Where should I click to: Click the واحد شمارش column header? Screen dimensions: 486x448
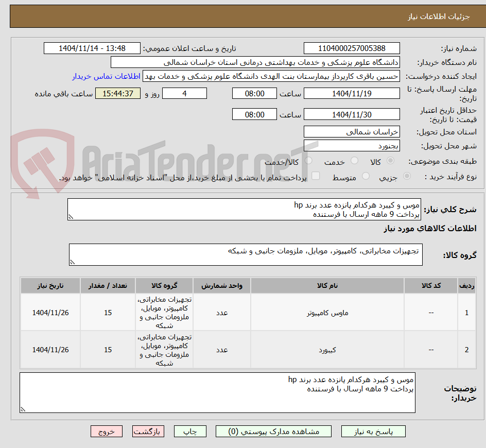pos(222,286)
